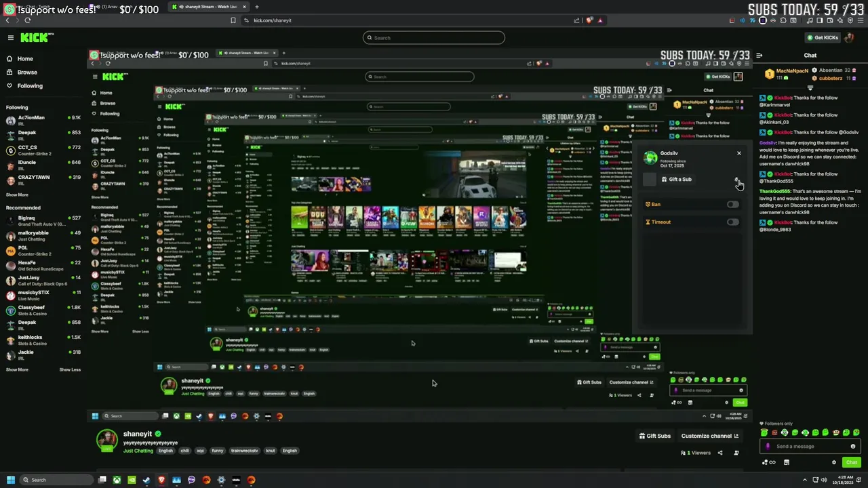This screenshot has width=868, height=488.
Task: Open Brave browser in Windows taskbar
Action: coord(161,480)
